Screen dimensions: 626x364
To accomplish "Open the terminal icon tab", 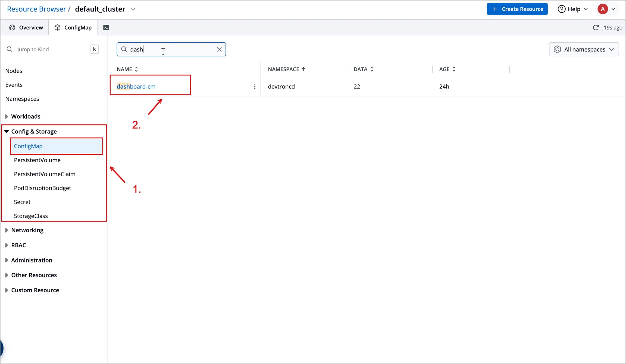I will (106, 27).
